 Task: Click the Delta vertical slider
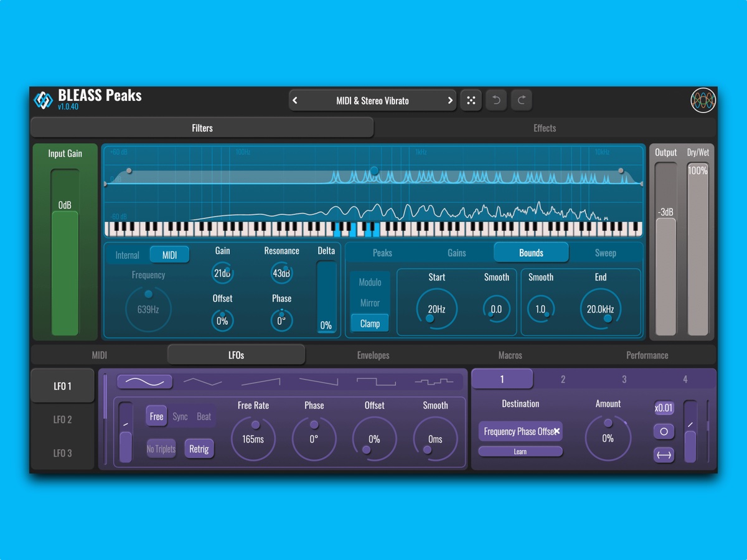pos(326,296)
